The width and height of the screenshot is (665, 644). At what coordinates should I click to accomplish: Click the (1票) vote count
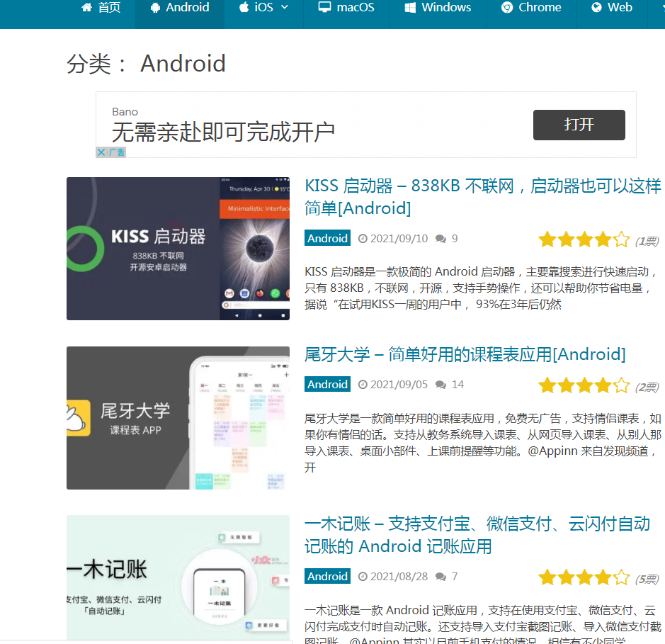(647, 241)
